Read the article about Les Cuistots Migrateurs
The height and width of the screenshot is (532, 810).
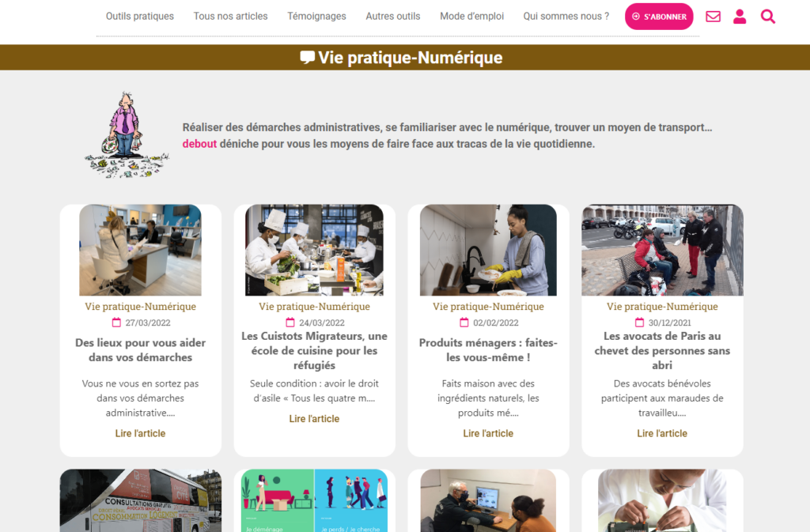point(314,418)
